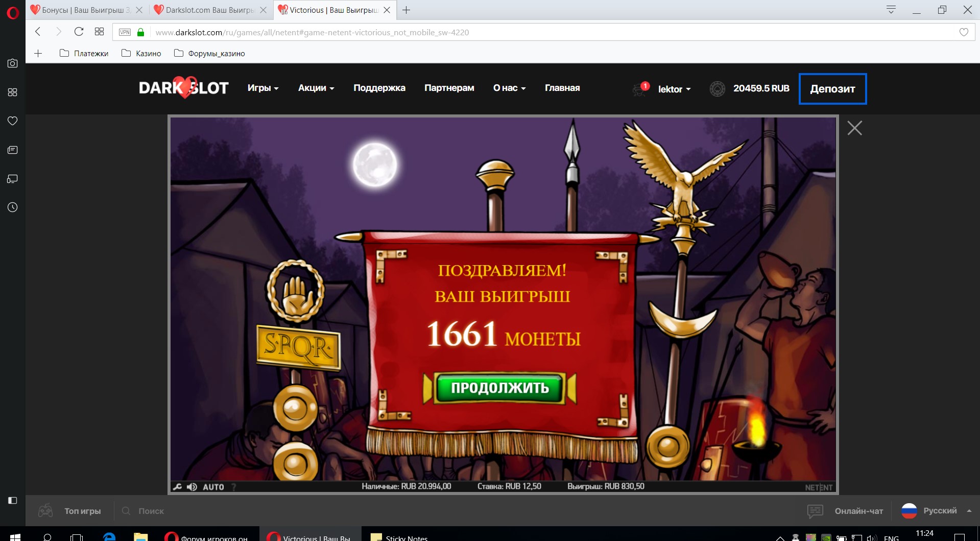The width and height of the screenshot is (980, 541).
Task: Click the DarkSlot logo
Action: pyautogui.click(x=183, y=88)
